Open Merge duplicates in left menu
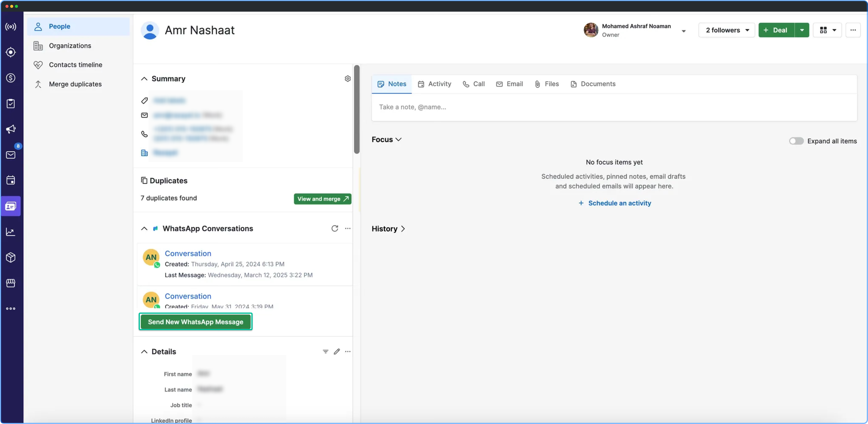The width and height of the screenshot is (868, 424). 75,84
